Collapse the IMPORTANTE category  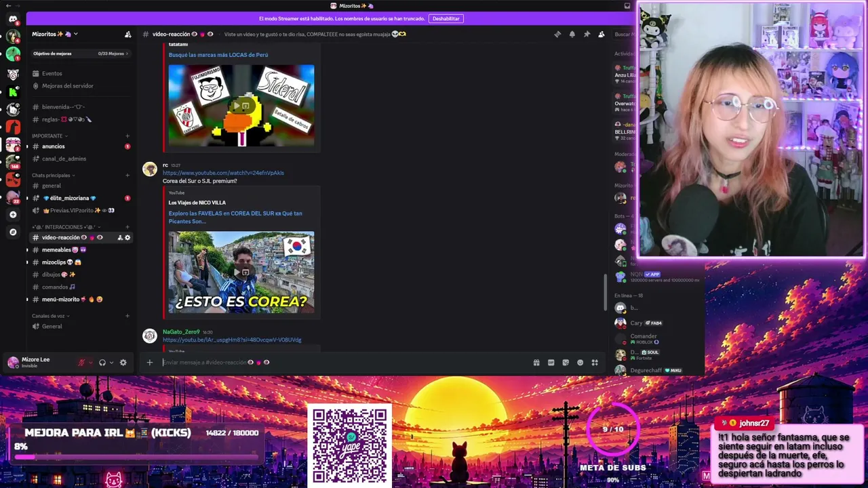(49, 136)
